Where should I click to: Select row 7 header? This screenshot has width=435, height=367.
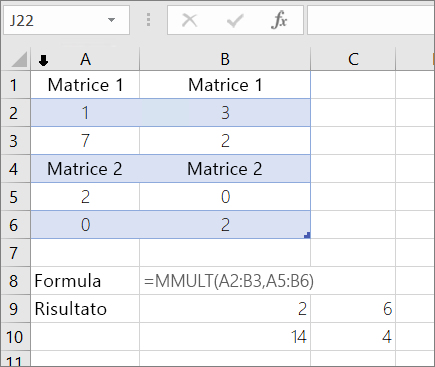click(16, 253)
